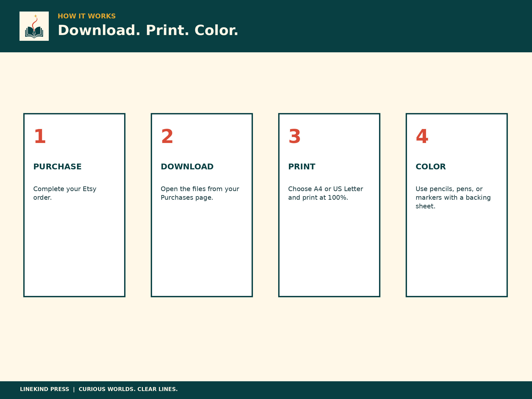Click the 'Download. Print. Color.' title

click(x=148, y=30)
